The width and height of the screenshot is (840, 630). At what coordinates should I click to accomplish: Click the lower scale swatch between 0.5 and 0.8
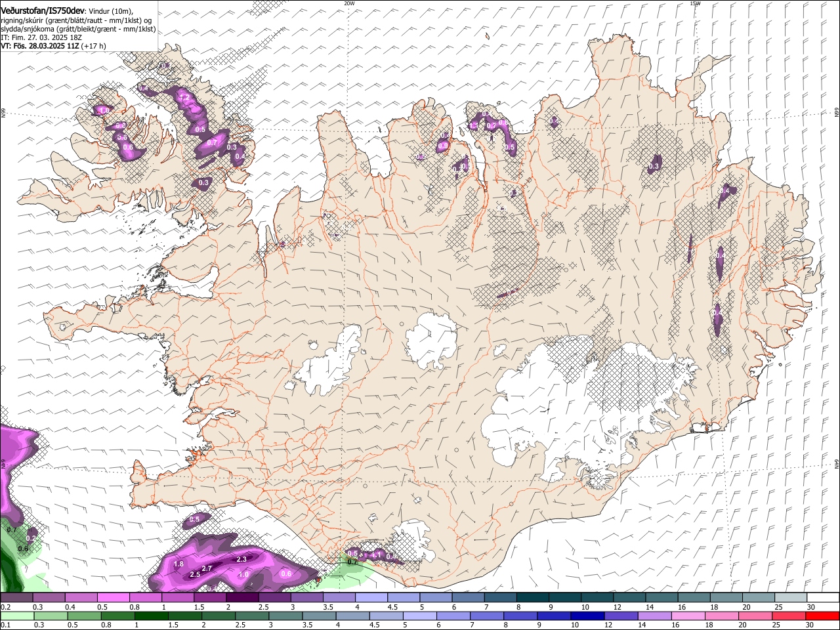tap(85, 616)
